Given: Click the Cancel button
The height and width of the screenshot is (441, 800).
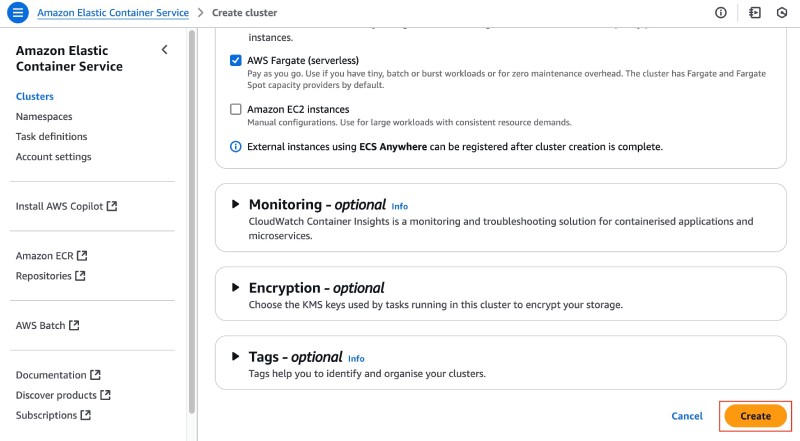Looking at the screenshot, I should (687, 416).
